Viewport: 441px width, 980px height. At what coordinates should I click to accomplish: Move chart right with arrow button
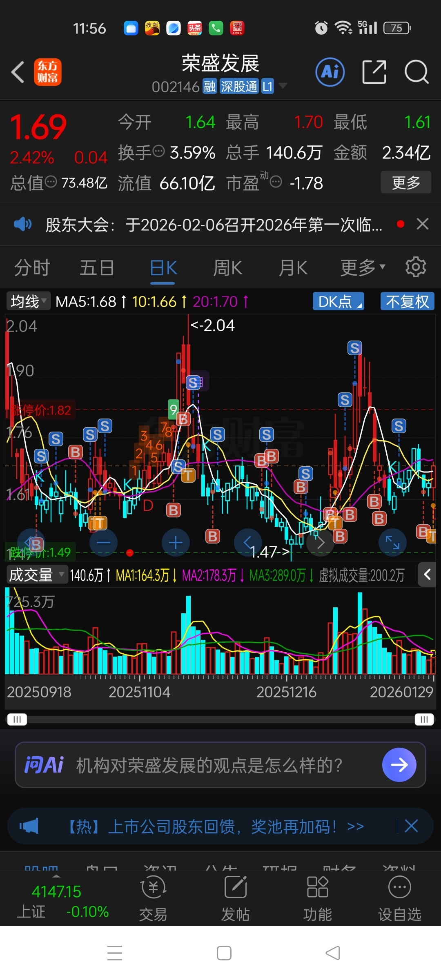320,543
